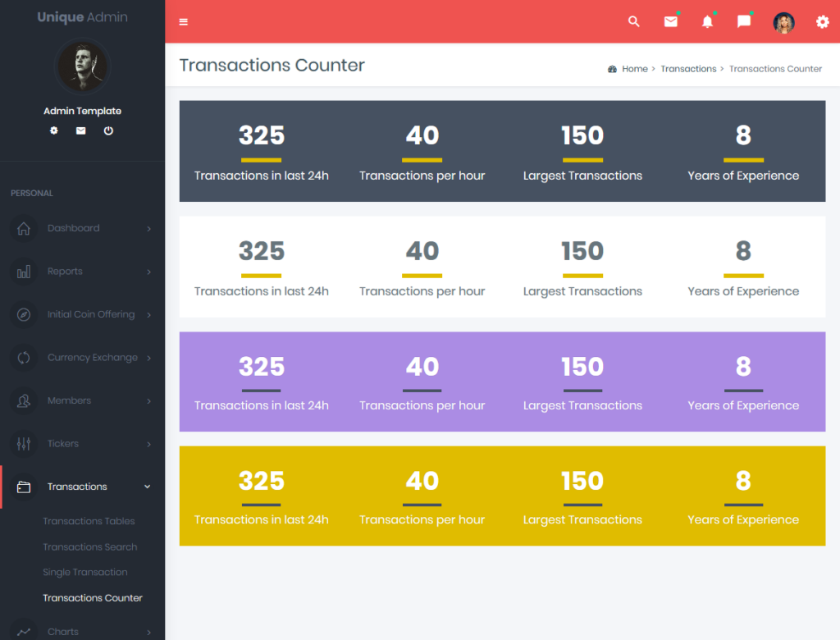The width and height of the screenshot is (840, 640).
Task: Click the power icon under Admin Template
Action: pos(108,130)
